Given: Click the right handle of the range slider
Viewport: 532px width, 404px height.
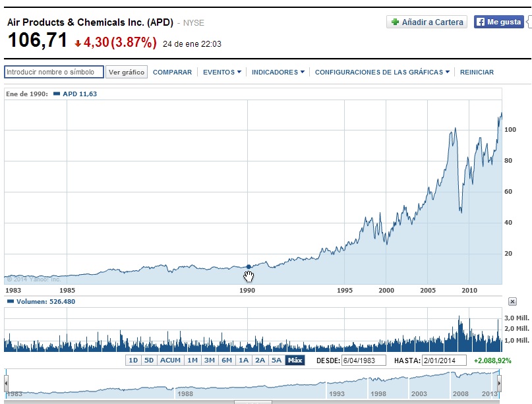Looking at the screenshot, I should point(499,384).
